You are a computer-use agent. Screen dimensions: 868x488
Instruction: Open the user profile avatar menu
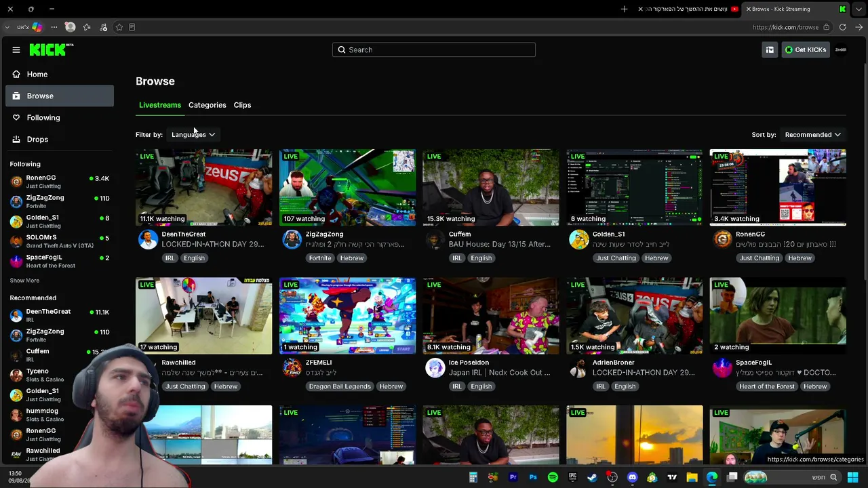click(x=841, y=49)
